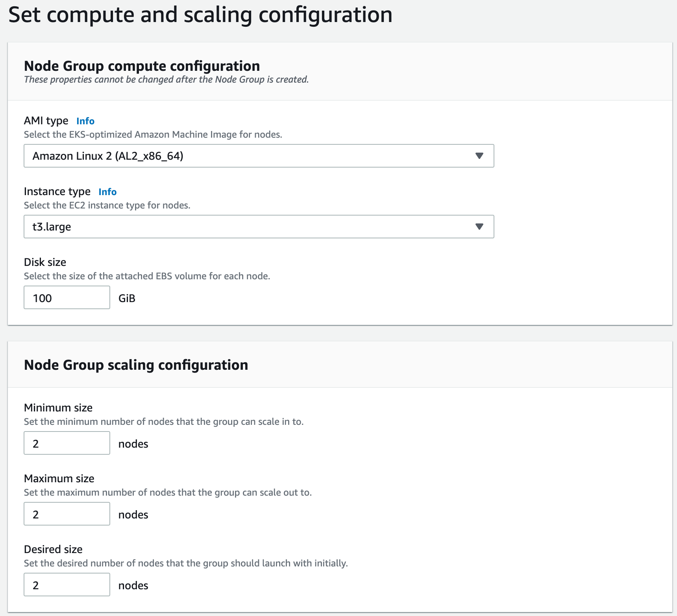Click 'Set the maximum number of nodes' description
The height and width of the screenshot is (616, 677).
point(168,492)
